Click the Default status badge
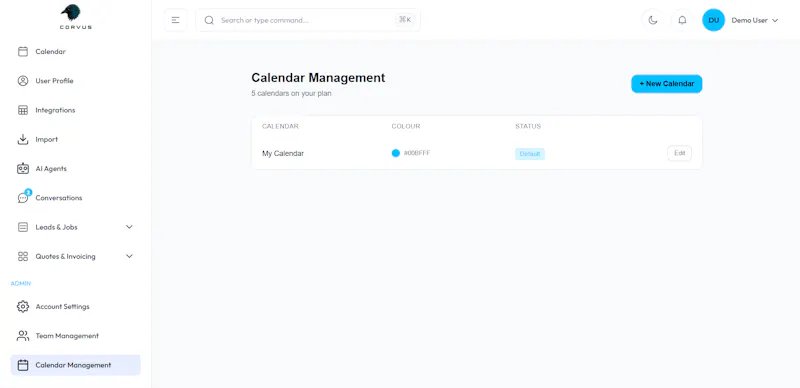 (530, 154)
